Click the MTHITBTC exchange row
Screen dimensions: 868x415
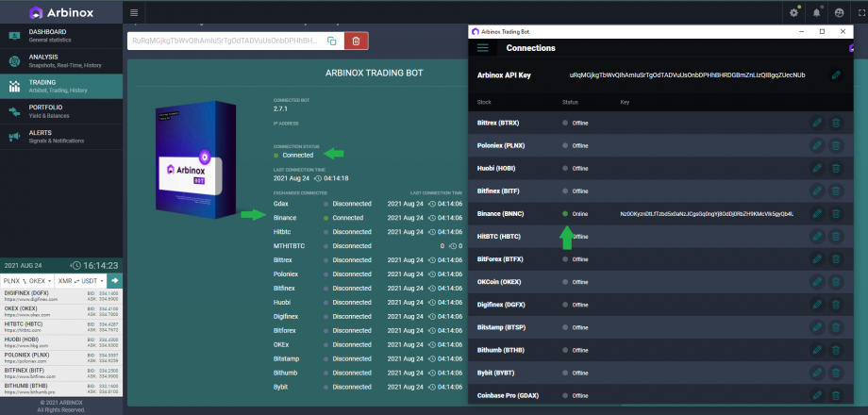[x=368, y=246]
